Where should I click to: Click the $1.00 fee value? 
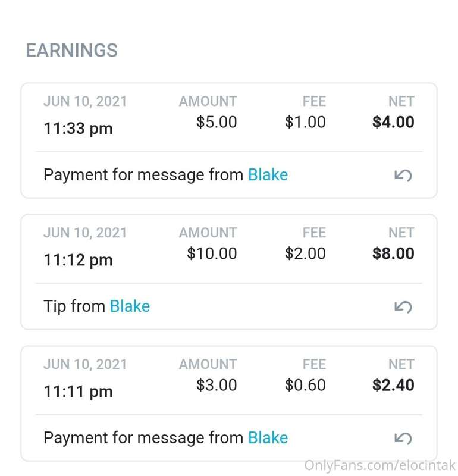click(305, 123)
